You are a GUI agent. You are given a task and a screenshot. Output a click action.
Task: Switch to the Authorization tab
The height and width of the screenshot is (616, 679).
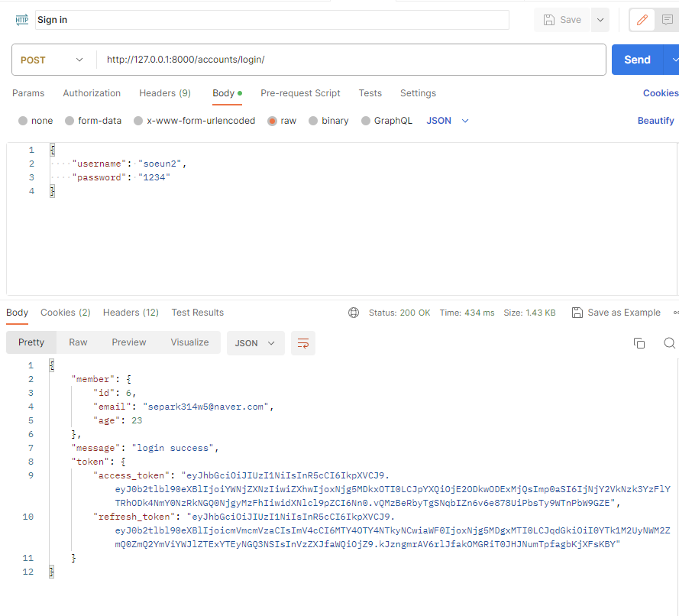[x=92, y=93]
